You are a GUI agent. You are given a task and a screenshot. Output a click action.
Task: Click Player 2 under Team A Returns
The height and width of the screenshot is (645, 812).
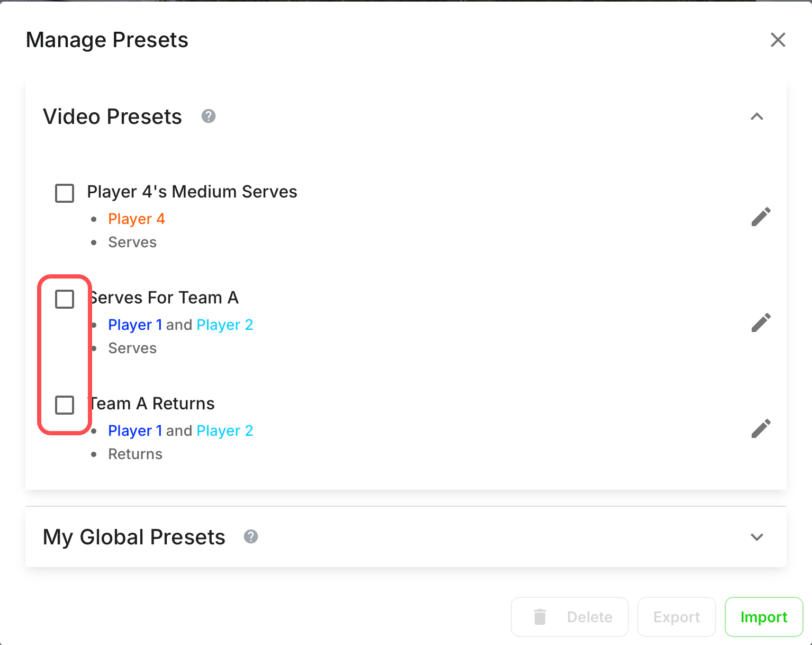click(225, 431)
